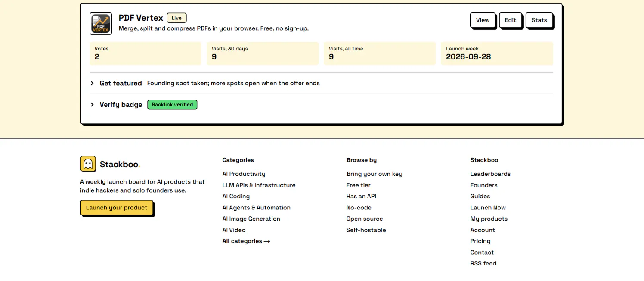This screenshot has height=281, width=644.
Task: Click the PDF Vertex product logo icon
Action: click(101, 23)
